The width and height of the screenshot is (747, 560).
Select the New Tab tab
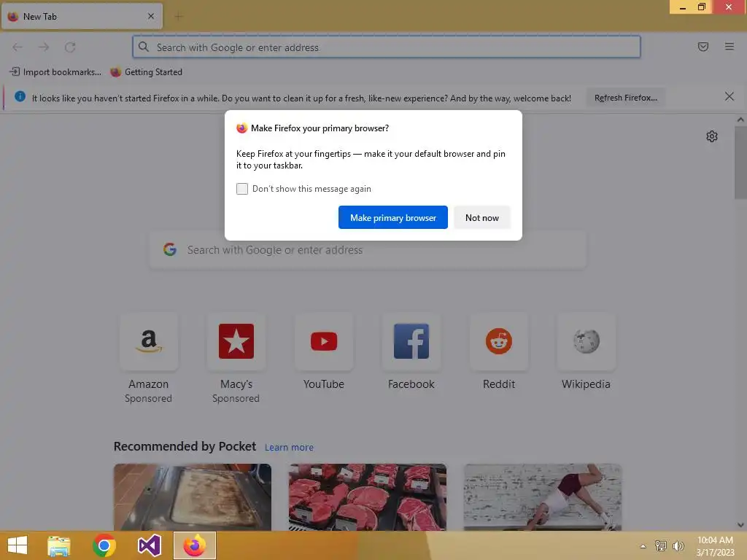coord(82,16)
